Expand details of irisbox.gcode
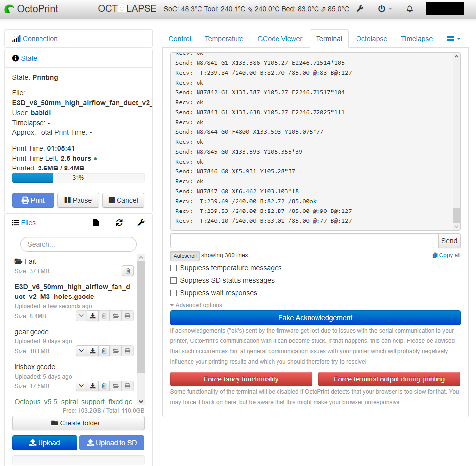476x466 pixels. point(81,386)
